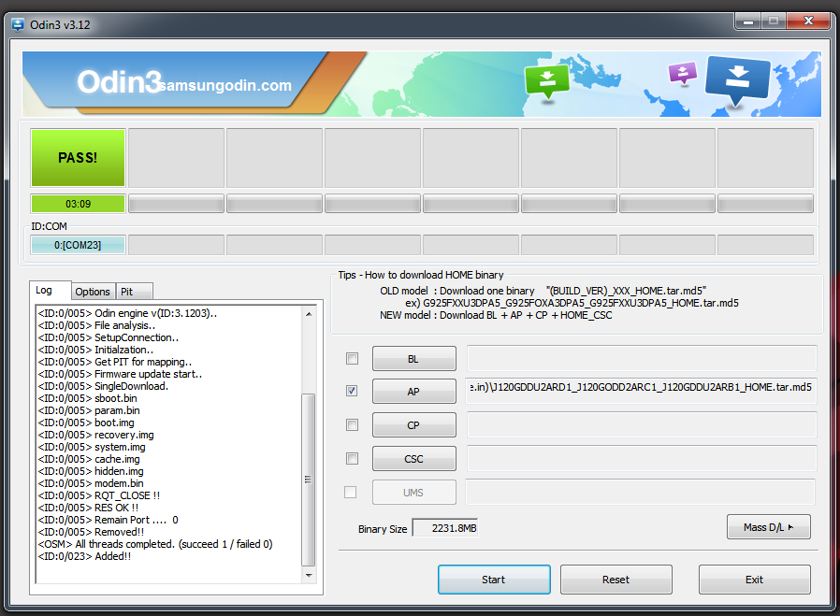Click the purple download marker icon on banner
The image size is (840, 616).
pyautogui.click(x=683, y=73)
